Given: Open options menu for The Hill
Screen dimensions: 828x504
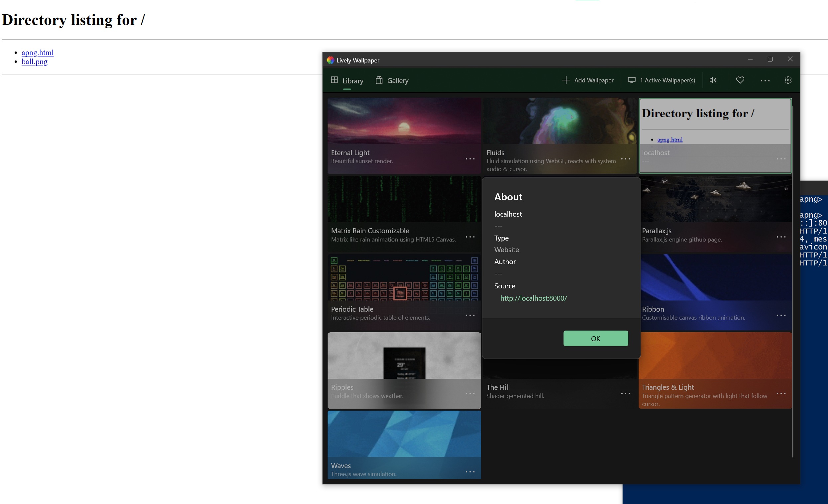Looking at the screenshot, I should tap(625, 393).
